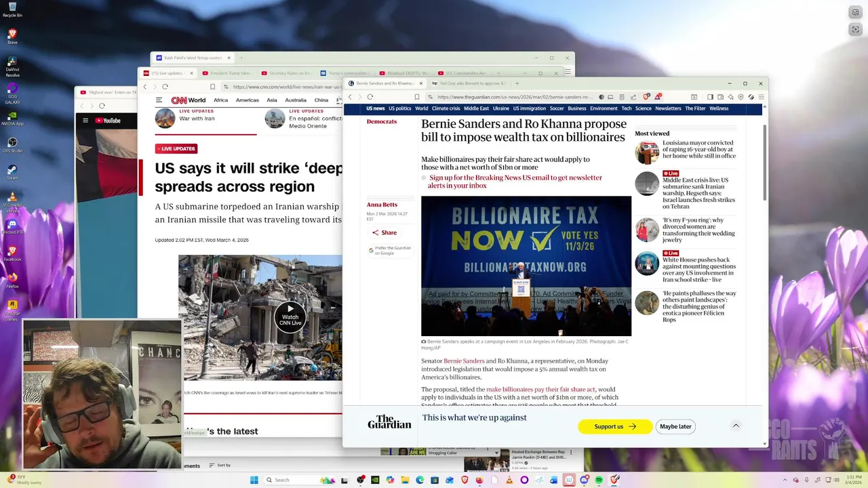868x488 pixels.
Task: Click the Guardian address bar URL
Action: coord(515,97)
